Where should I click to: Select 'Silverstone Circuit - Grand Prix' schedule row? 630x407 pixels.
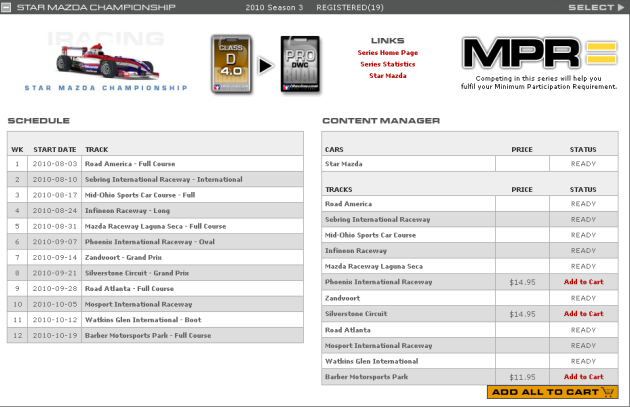coord(155,273)
